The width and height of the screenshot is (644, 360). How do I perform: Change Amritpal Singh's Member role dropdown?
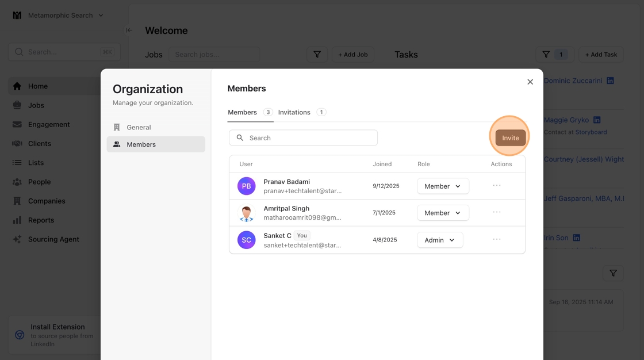point(443,213)
